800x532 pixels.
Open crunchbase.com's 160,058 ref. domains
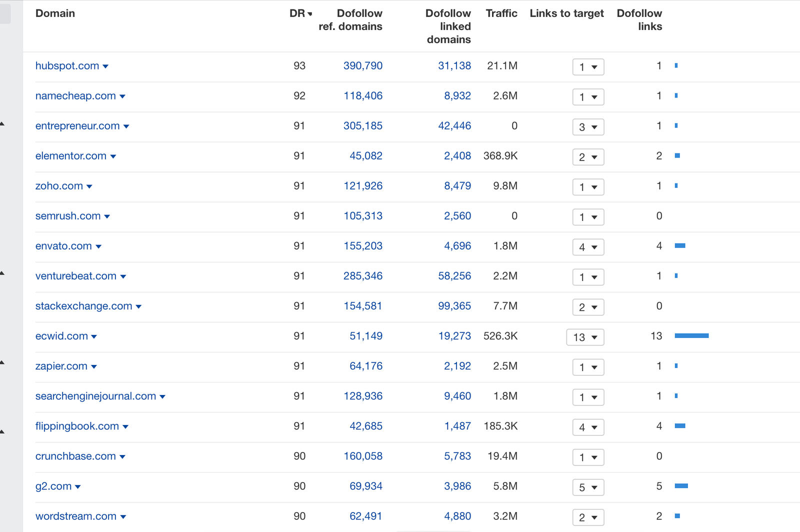pos(363,456)
